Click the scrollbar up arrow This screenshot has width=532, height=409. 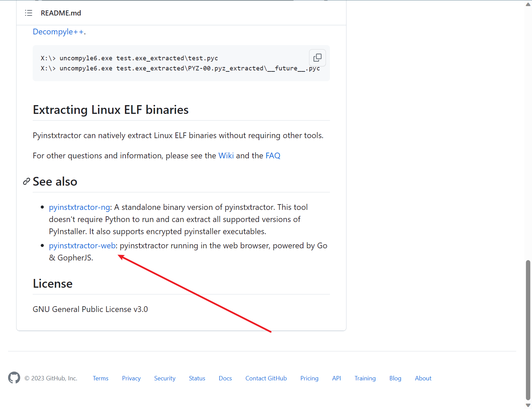pyautogui.click(x=528, y=4)
